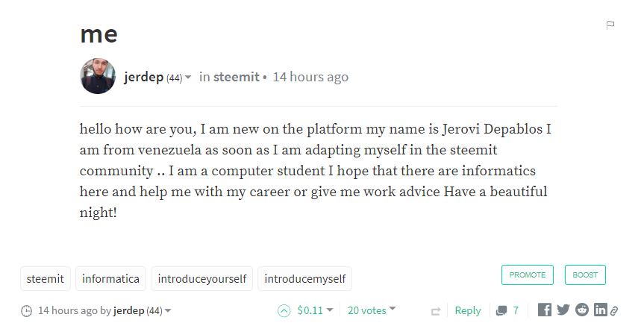Select the informatica tag

tap(110, 279)
